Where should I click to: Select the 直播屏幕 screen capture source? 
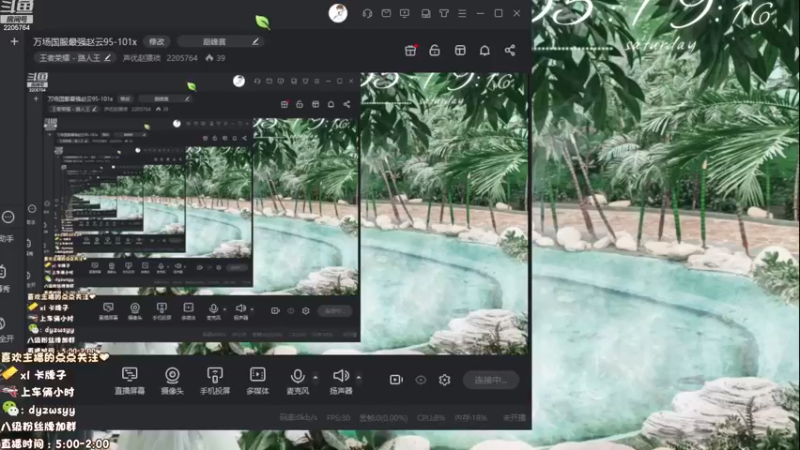tap(130, 381)
